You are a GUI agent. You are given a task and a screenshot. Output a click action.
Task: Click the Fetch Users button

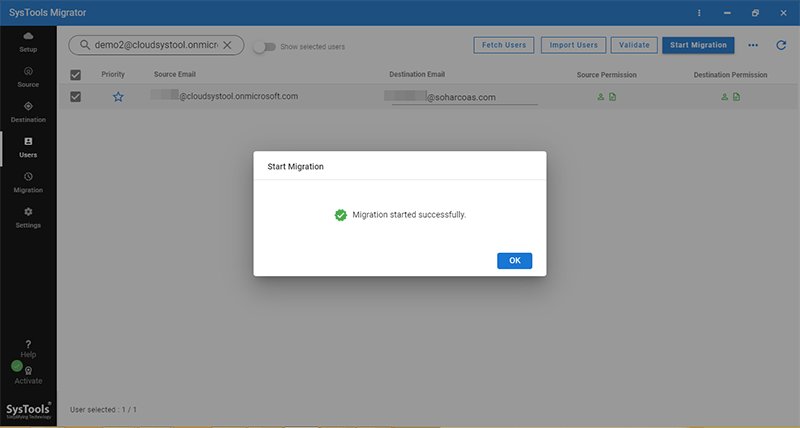504,45
